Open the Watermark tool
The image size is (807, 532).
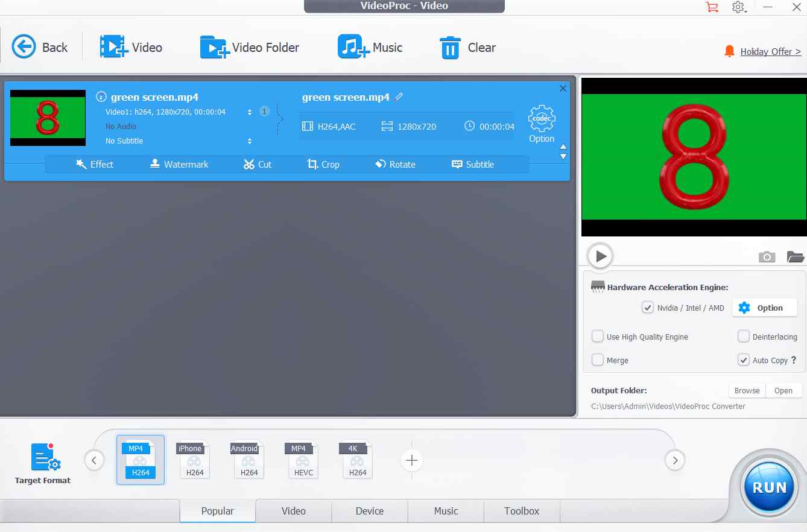(179, 164)
